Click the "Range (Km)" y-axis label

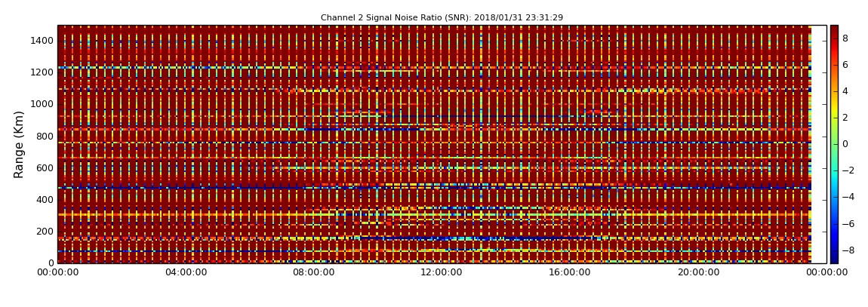tap(20, 144)
